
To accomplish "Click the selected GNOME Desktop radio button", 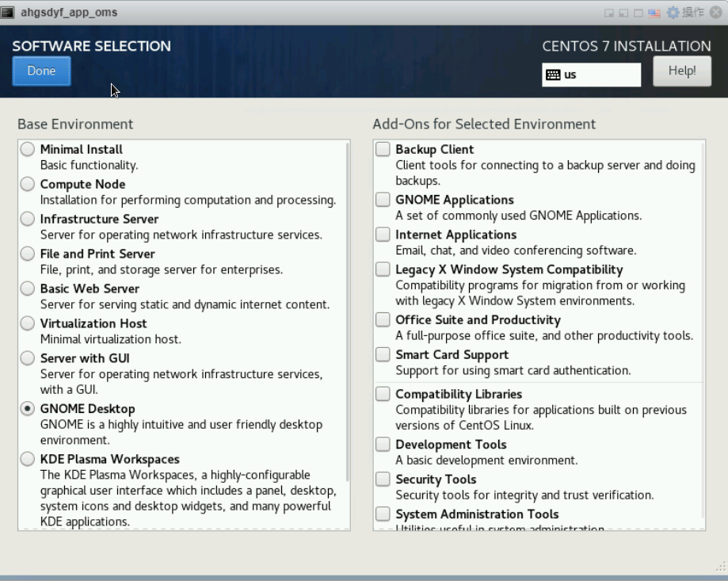I will 28,409.
